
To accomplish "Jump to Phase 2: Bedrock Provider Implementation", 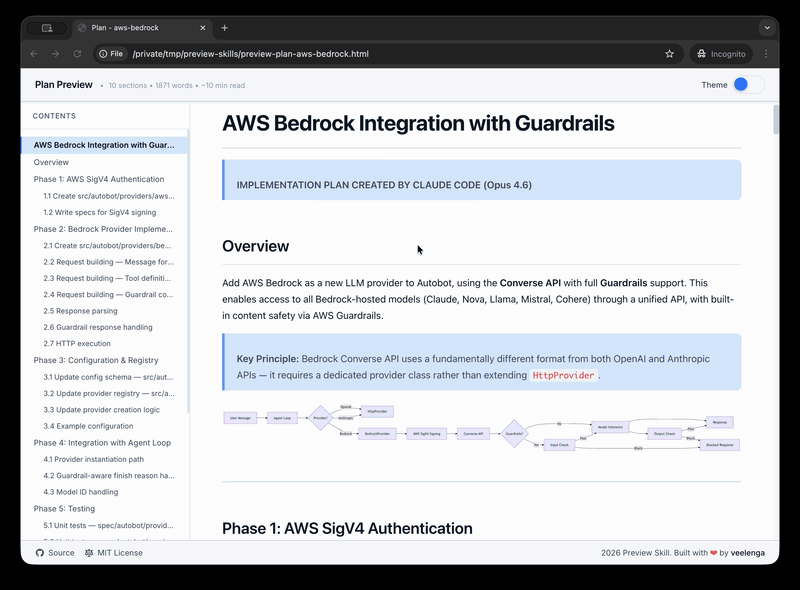I will tap(103, 229).
